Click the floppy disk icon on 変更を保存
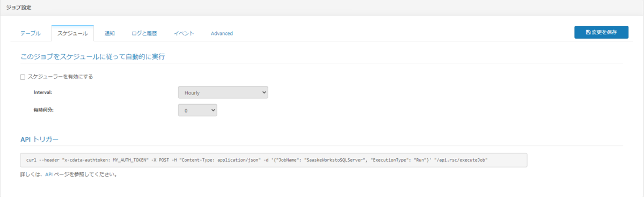This screenshot has height=197, width=644. click(x=588, y=33)
